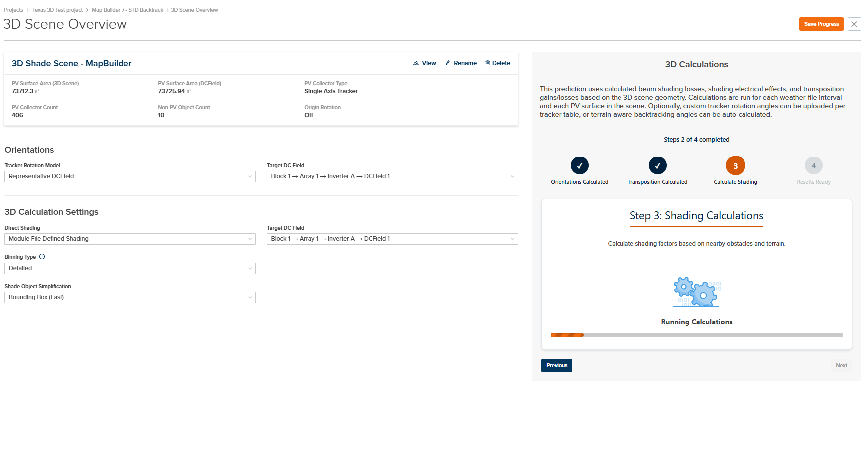Click Origin Rotation Off value
The height and width of the screenshot is (471, 868).
pos(309,115)
